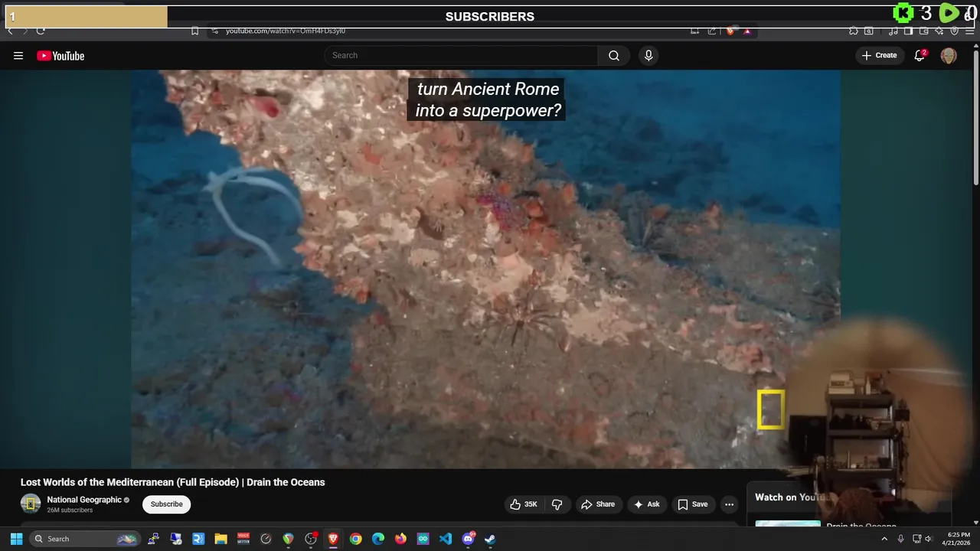Open the account avatar menu
The width and height of the screenshot is (980, 551).
coord(949,55)
